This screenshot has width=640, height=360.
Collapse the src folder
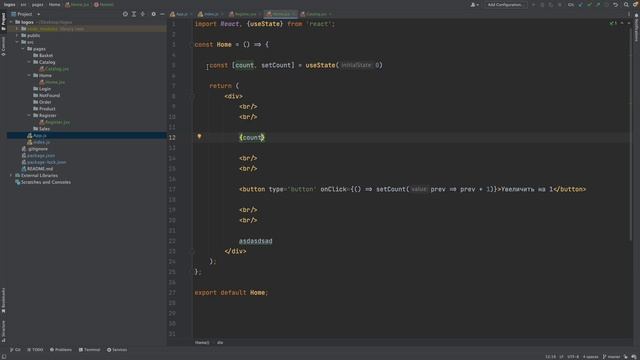tap(17, 42)
